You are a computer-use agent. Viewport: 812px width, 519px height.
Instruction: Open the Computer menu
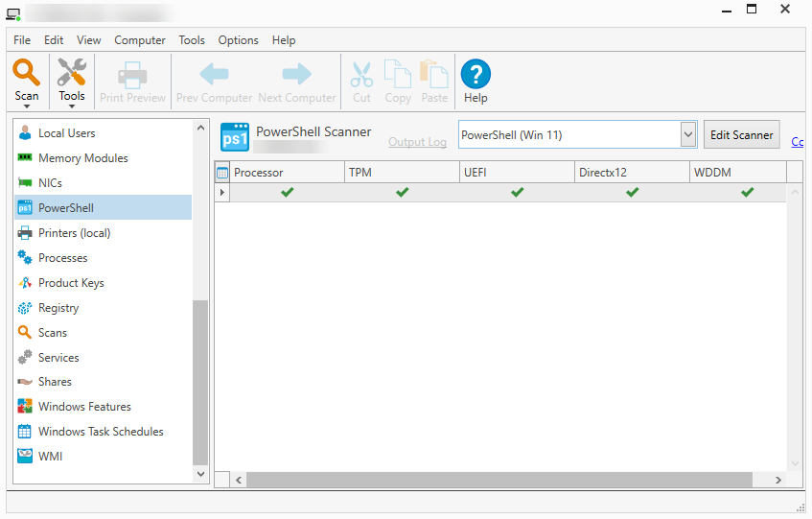(x=140, y=40)
